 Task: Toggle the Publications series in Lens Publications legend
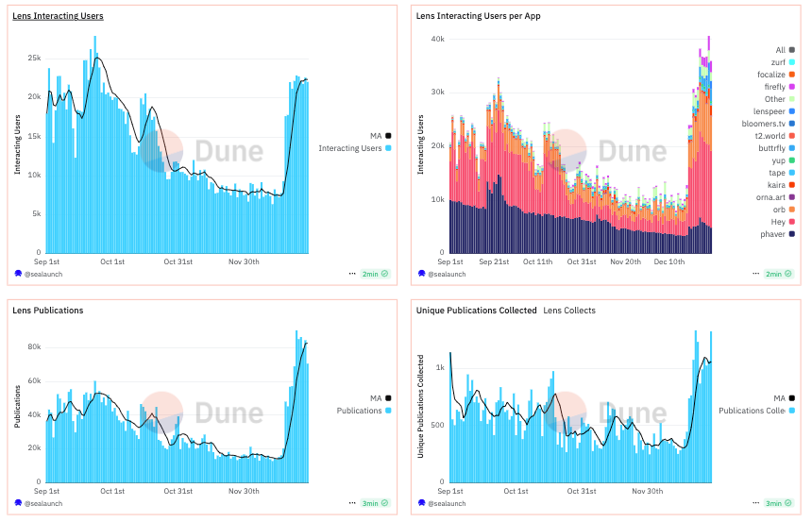point(361,411)
